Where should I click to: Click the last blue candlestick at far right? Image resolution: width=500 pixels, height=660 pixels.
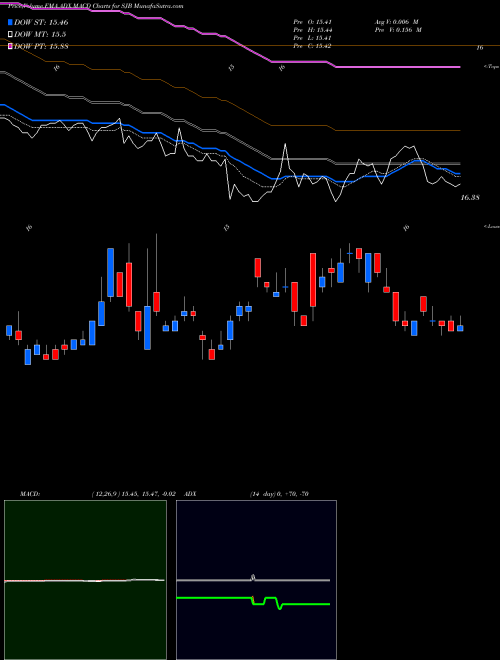point(460,328)
